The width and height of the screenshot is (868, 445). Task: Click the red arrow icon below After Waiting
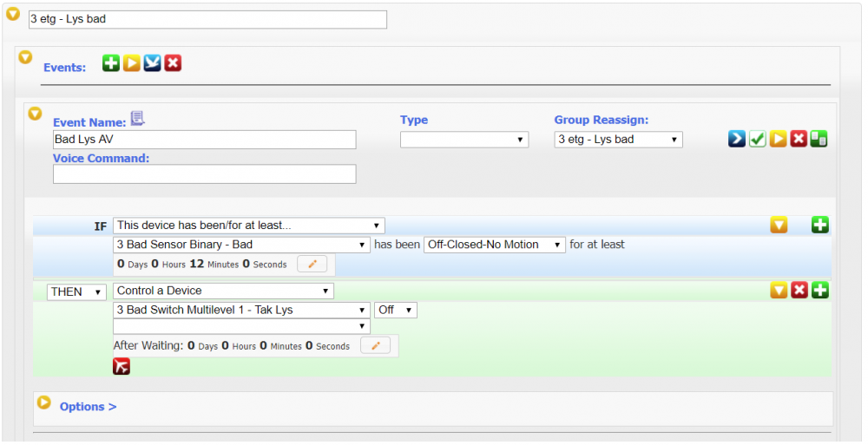pyautogui.click(x=122, y=367)
